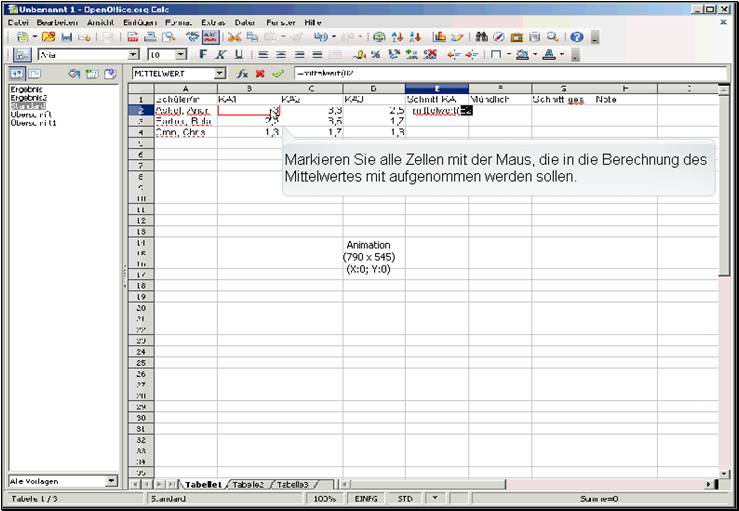739x511 pixels.
Task: Click the Save document icon
Action: [x=66, y=36]
